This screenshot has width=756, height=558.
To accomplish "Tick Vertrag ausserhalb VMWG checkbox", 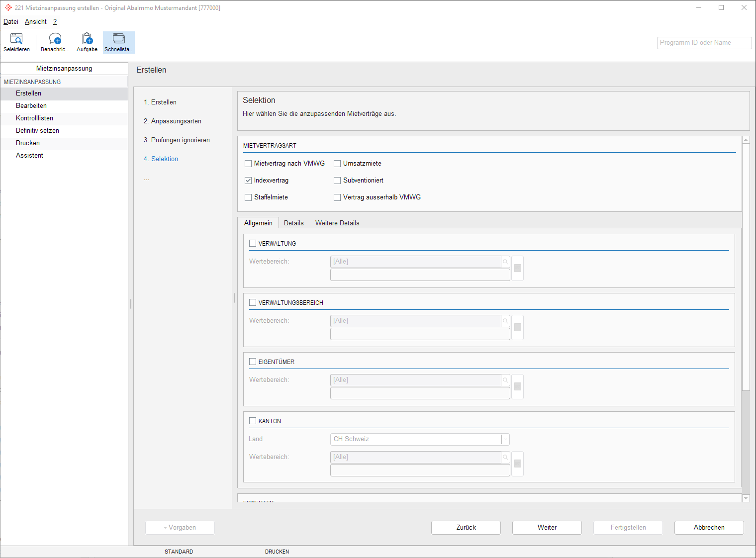I will [337, 197].
